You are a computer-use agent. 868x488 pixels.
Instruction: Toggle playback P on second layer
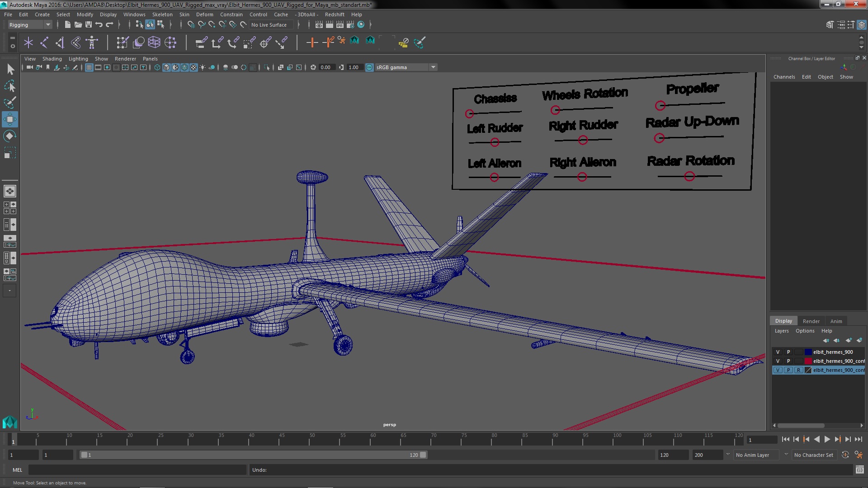coord(788,361)
